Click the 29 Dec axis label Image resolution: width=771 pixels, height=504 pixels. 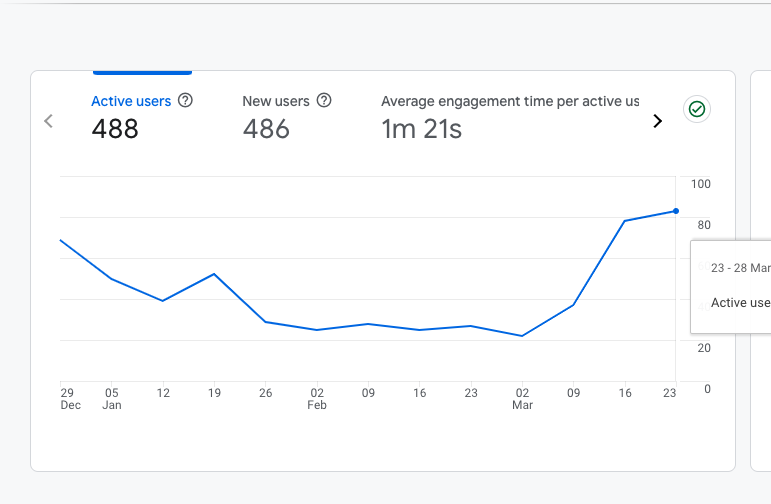70,399
